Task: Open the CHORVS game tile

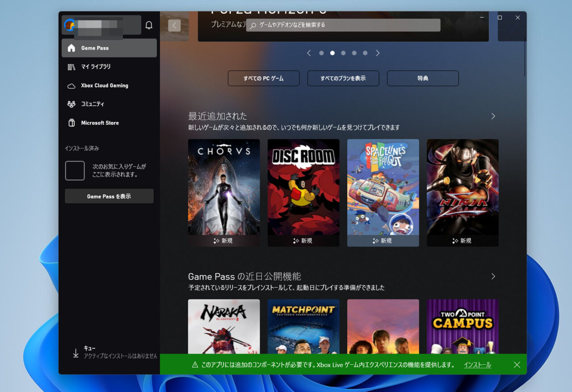Action: pyautogui.click(x=224, y=193)
